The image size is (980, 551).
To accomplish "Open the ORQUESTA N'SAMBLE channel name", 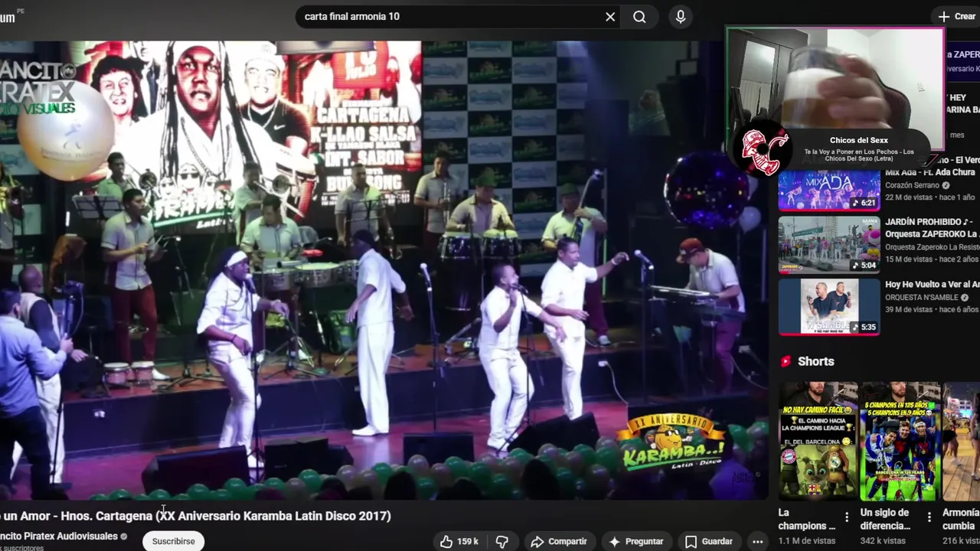I will click(922, 298).
